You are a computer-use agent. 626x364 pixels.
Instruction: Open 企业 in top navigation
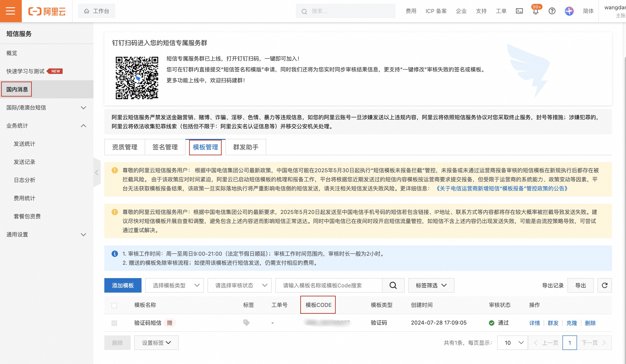coord(461,11)
